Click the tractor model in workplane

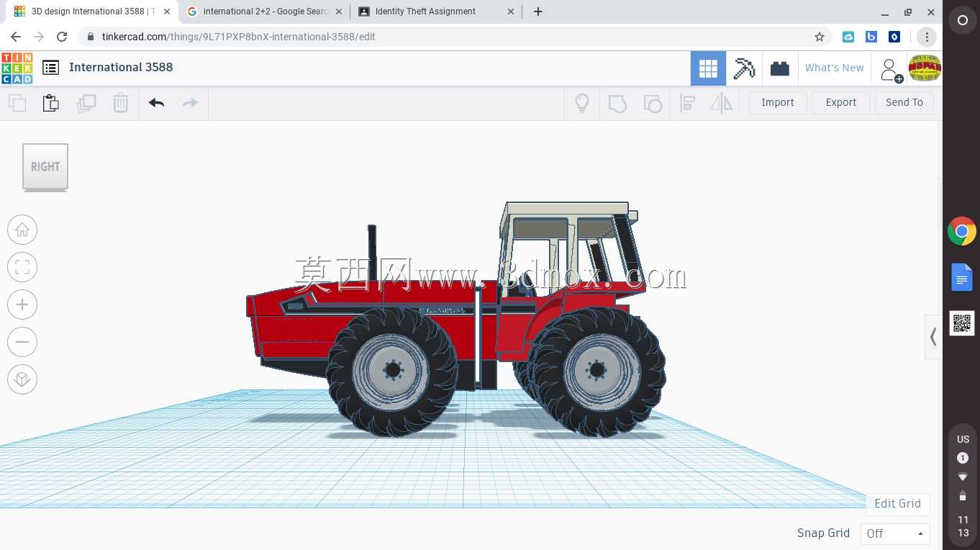pos(456,320)
